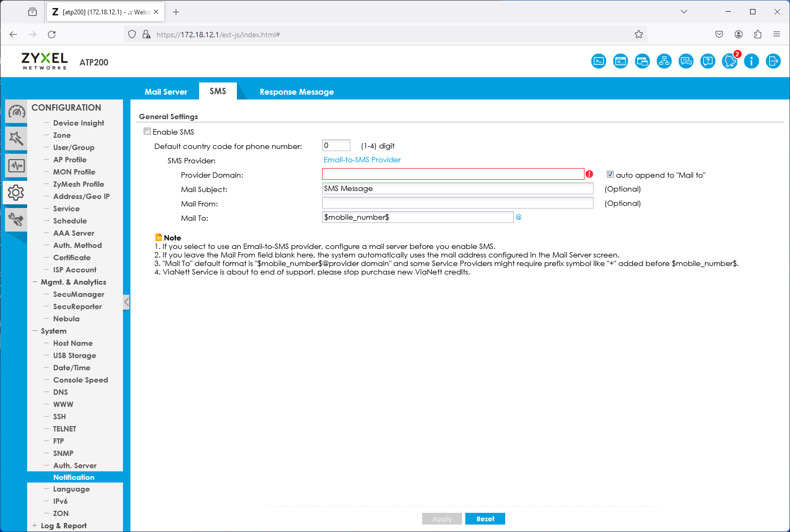Open the About info icon
Viewport: 790px width, 532px height.
(x=752, y=61)
